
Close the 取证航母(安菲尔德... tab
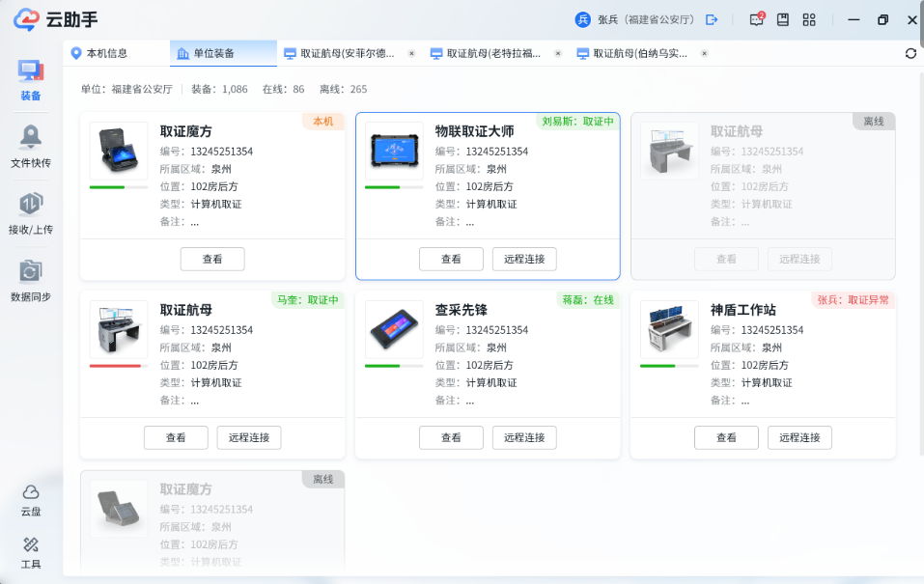[411, 53]
